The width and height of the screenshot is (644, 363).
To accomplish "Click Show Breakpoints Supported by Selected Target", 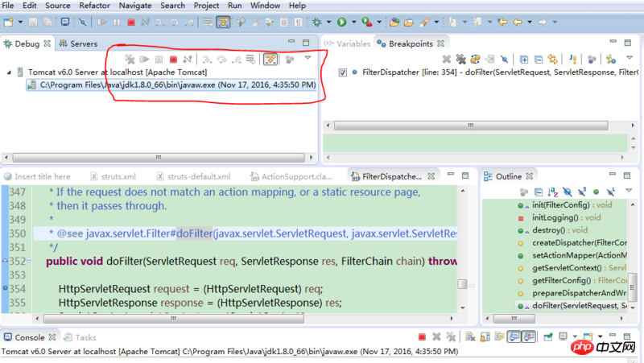I will coord(475,60).
